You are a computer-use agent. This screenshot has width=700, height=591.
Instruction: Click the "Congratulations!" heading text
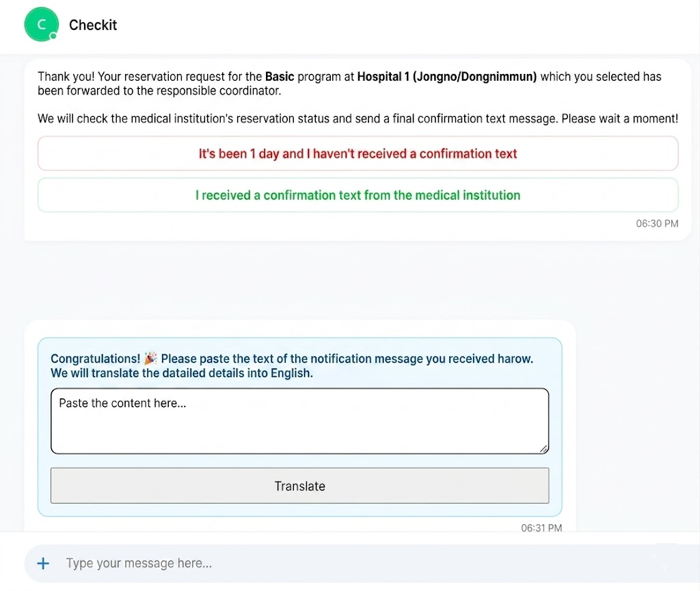tap(95, 358)
